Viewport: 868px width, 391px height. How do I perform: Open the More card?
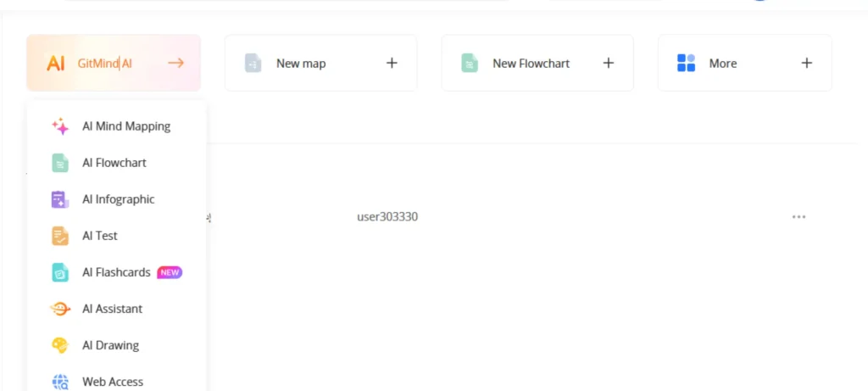point(744,63)
